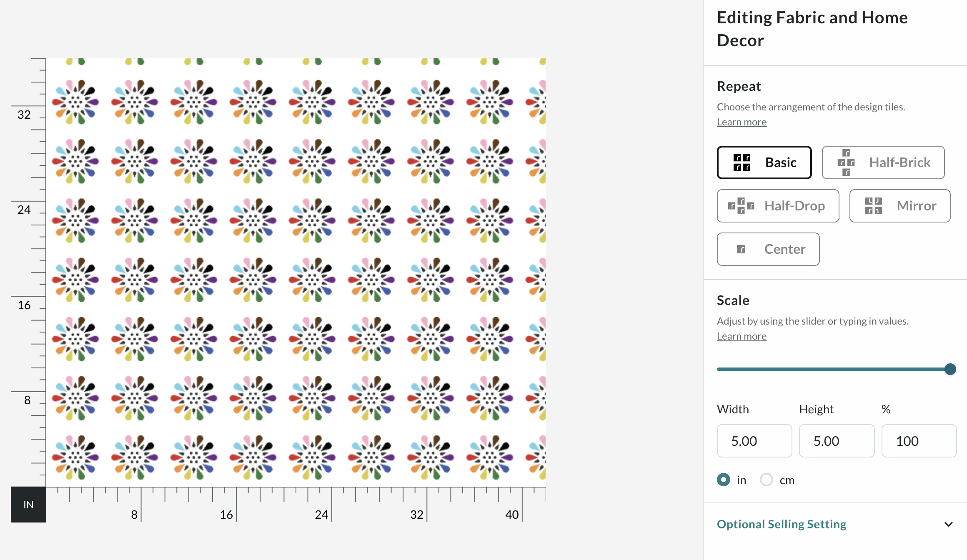Click the IN unit ruler corner box

[x=28, y=505]
